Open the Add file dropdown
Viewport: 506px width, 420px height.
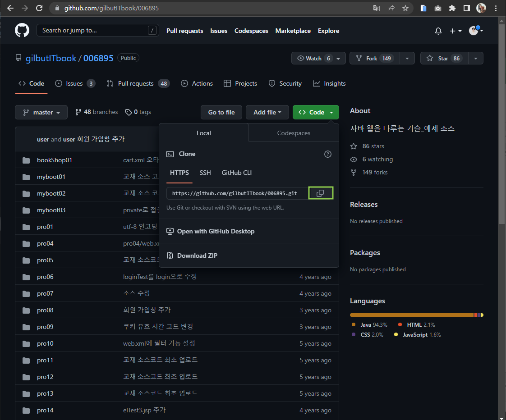pos(267,112)
